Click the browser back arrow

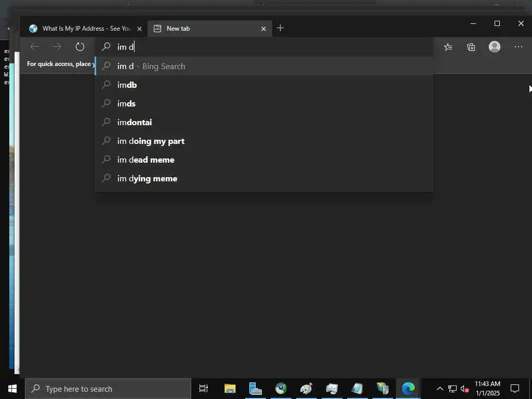pyautogui.click(x=35, y=47)
